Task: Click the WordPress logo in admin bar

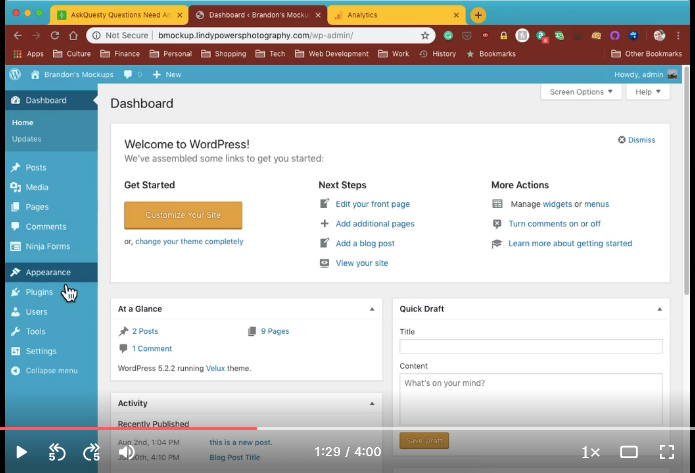Action: coord(15,74)
